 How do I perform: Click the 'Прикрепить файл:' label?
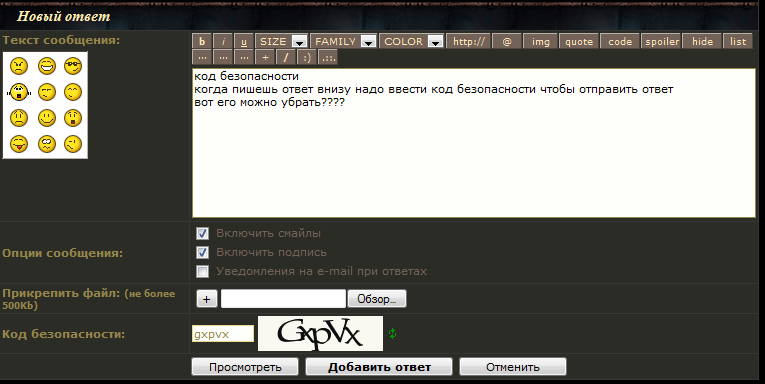click(61, 294)
